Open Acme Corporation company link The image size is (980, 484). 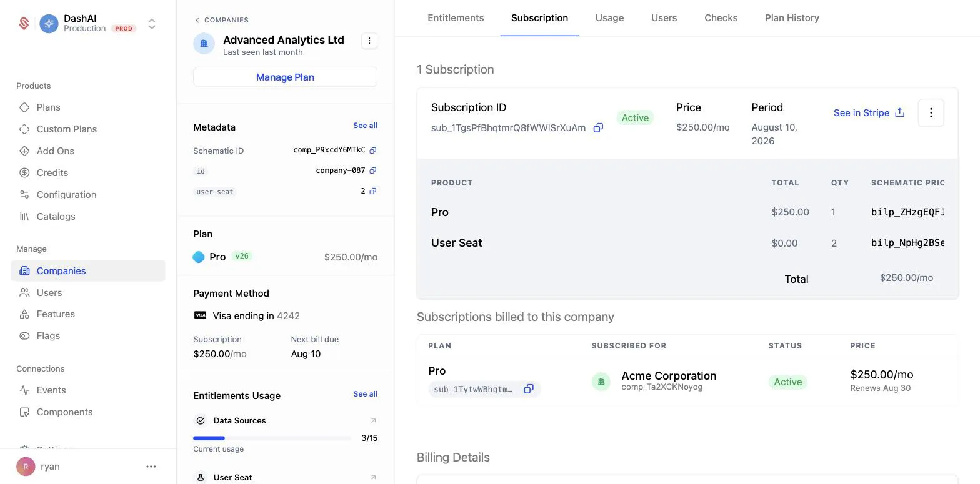click(x=669, y=376)
